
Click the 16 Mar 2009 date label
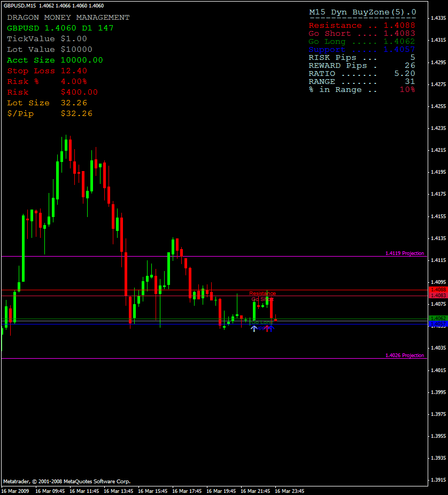pos(16,491)
